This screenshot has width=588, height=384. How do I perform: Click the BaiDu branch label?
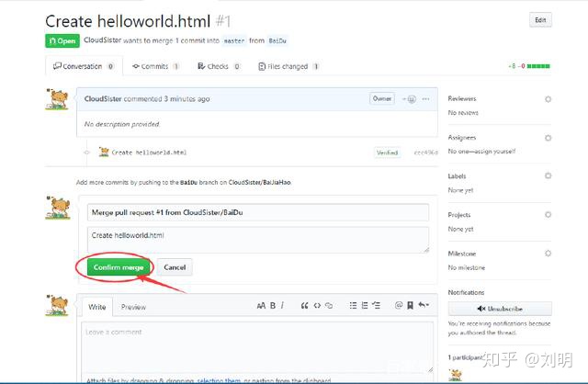pyautogui.click(x=277, y=40)
